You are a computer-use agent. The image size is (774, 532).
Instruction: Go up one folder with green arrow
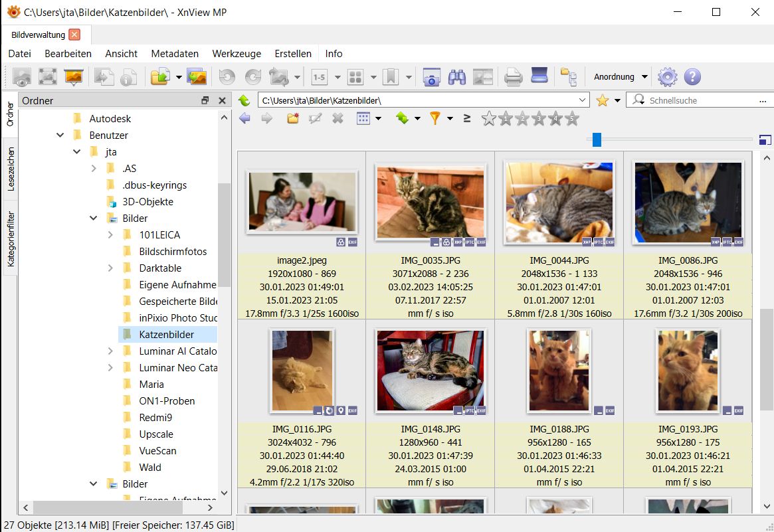click(x=244, y=100)
